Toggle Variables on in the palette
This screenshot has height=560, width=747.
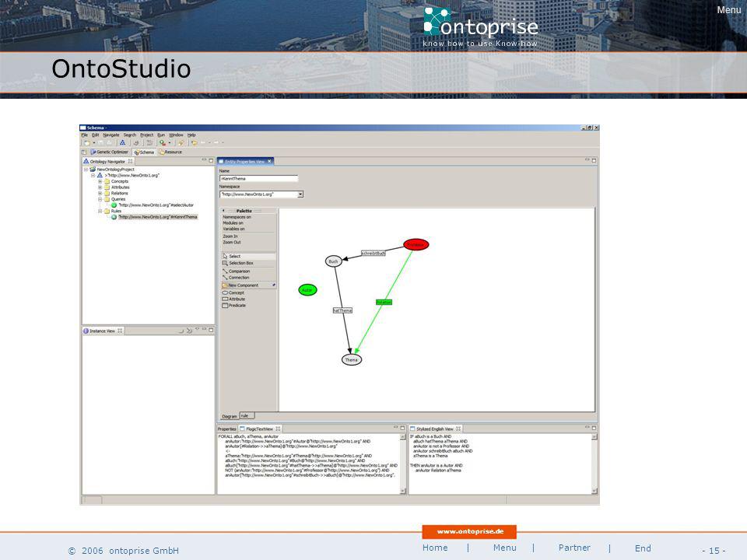234,229
